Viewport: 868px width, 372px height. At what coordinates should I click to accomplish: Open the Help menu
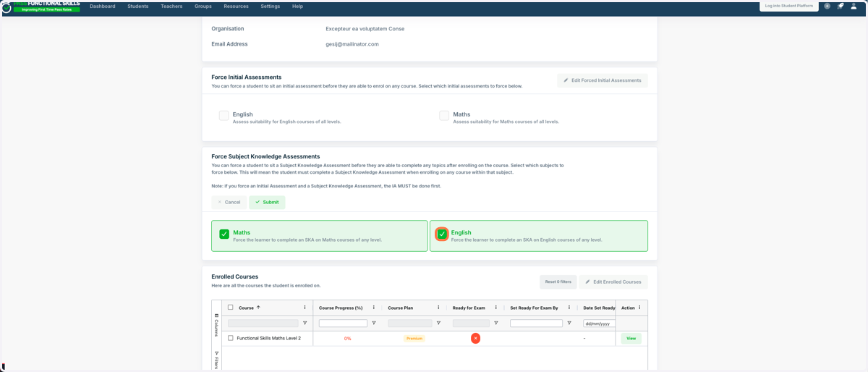[x=297, y=7]
